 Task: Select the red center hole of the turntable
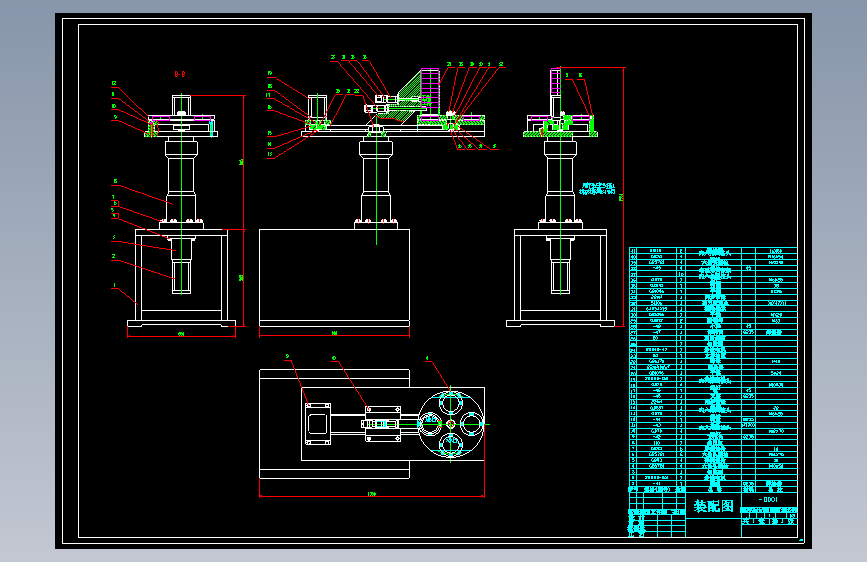(x=451, y=424)
